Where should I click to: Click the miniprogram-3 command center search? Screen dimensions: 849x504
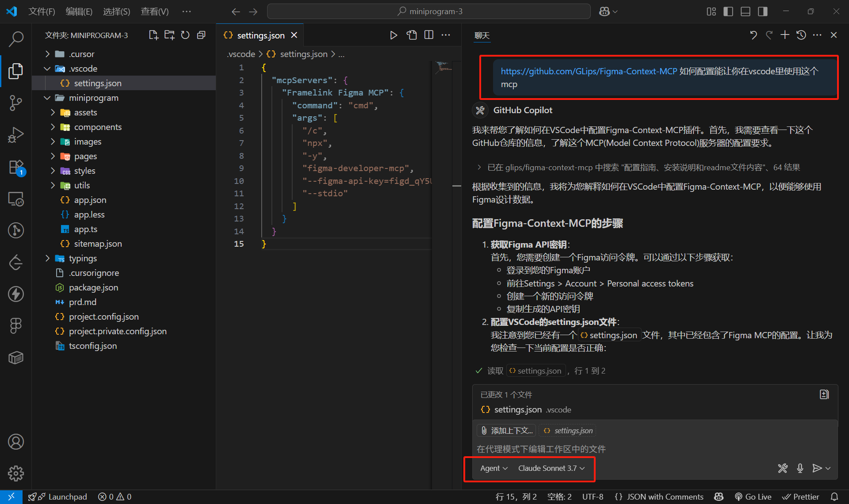pyautogui.click(x=429, y=11)
